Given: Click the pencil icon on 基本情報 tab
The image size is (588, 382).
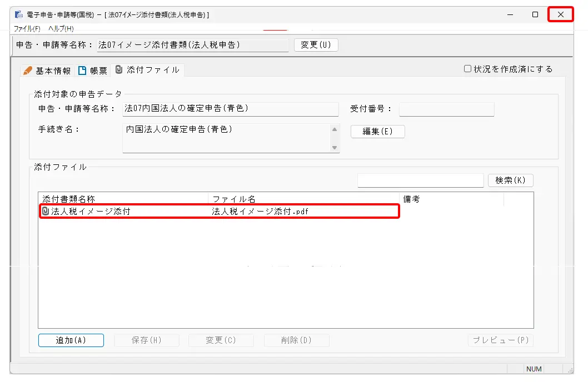Looking at the screenshot, I should 28,71.
